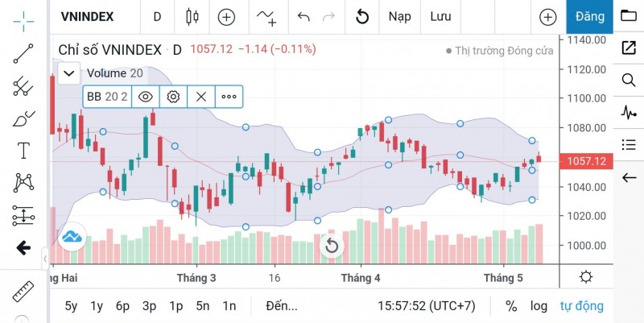Select the 3p time range
The image size is (644, 323).
click(x=149, y=306)
